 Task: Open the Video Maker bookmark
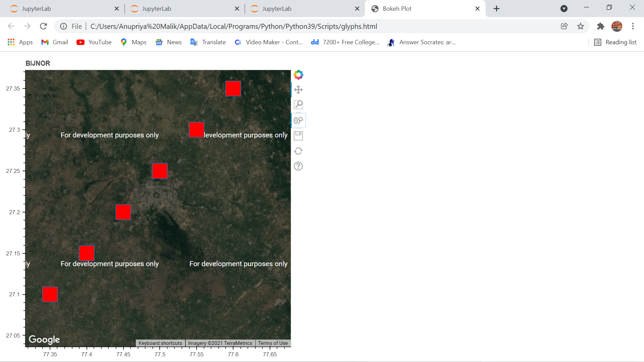click(269, 42)
